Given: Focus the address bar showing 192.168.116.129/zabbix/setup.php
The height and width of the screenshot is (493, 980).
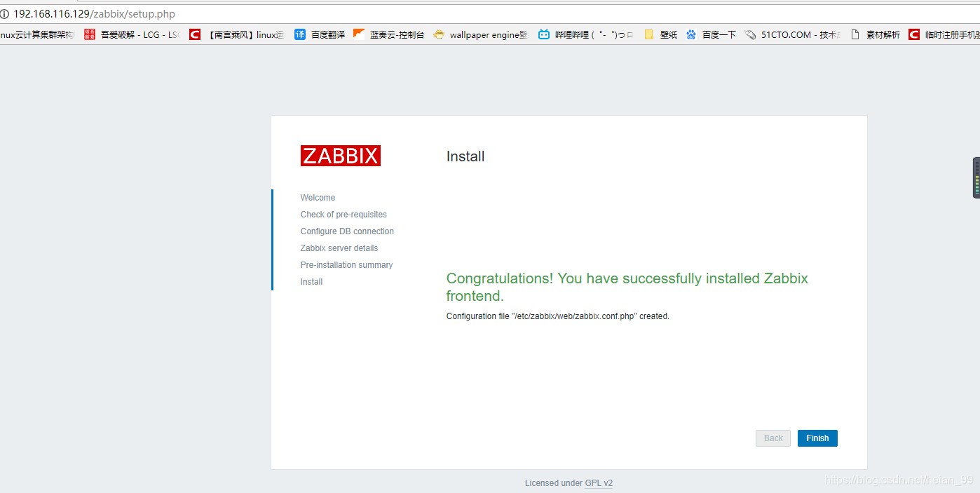Looking at the screenshot, I should pyautogui.click(x=491, y=14).
